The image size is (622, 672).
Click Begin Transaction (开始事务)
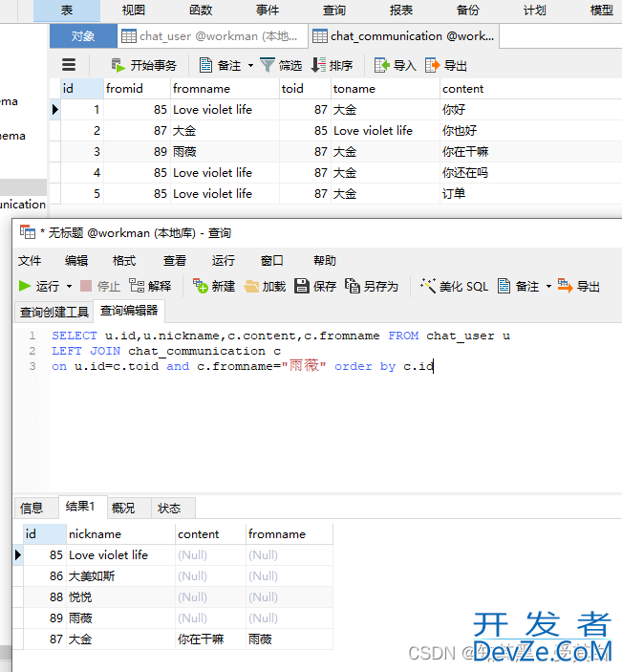[143, 66]
